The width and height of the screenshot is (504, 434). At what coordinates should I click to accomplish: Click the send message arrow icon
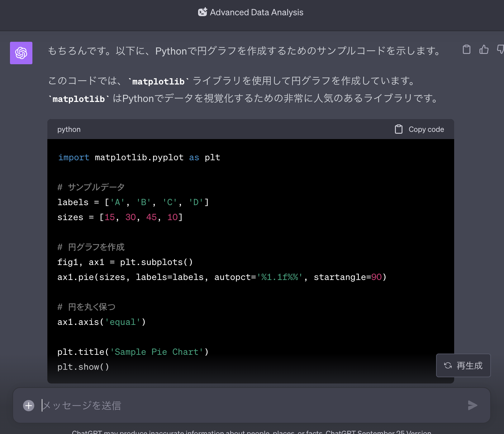pos(473,405)
